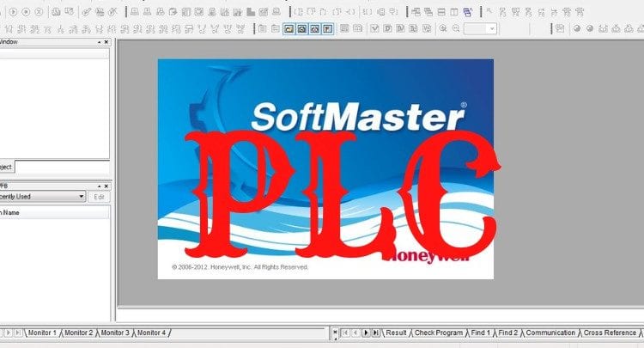The image size is (644, 348).
Task: Toggle the highlighted project window folder icon
Action: click(289, 28)
